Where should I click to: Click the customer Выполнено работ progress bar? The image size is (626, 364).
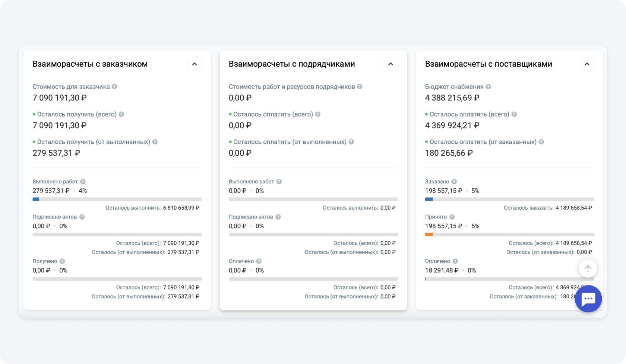(117, 199)
